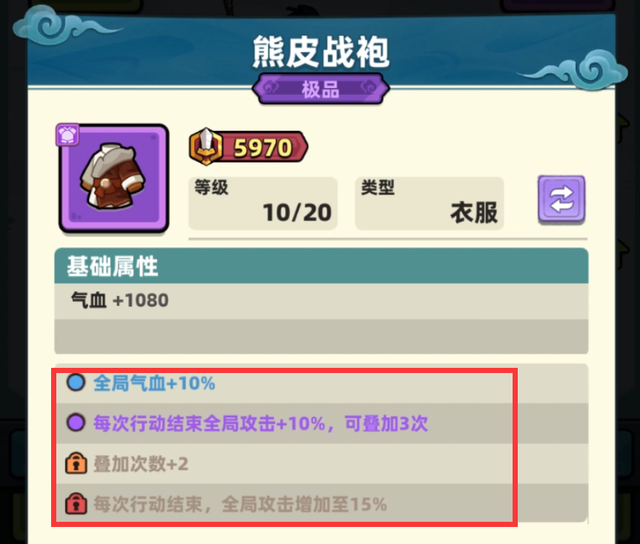Select the 全局气血+10% bonus row
Screen dimensions: 640x544
tap(321, 383)
